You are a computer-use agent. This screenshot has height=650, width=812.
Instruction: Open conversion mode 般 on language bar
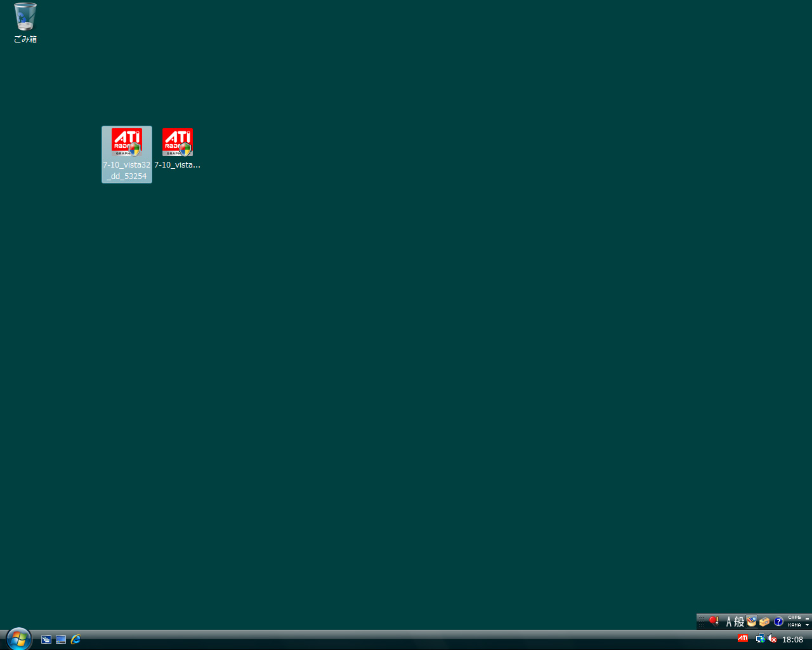(x=739, y=622)
